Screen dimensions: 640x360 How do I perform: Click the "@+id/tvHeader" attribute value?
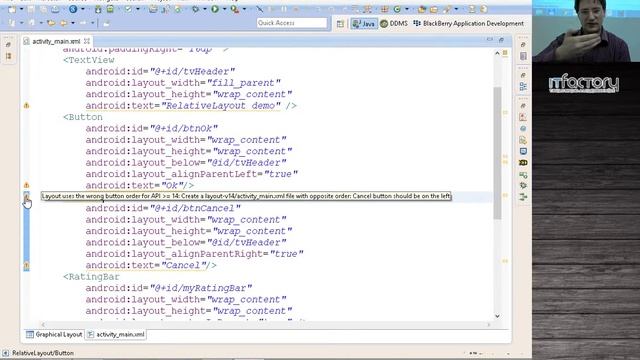193,71
